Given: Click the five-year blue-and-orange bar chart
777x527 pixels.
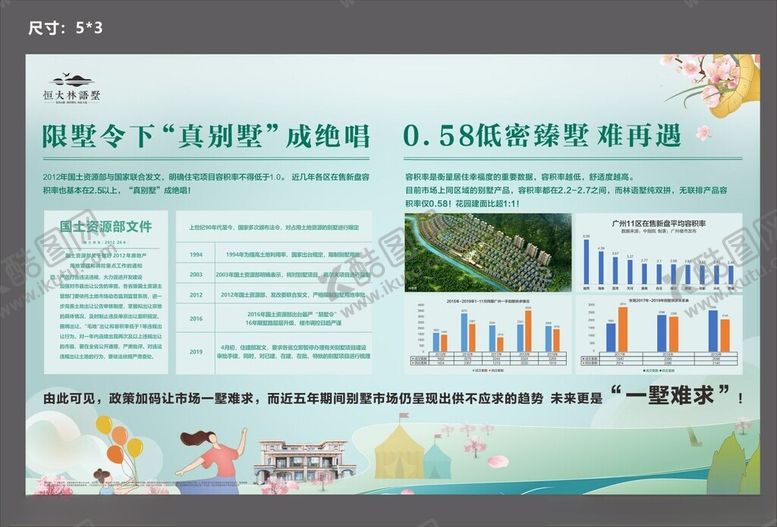Looking at the screenshot, I should [488, 335].
